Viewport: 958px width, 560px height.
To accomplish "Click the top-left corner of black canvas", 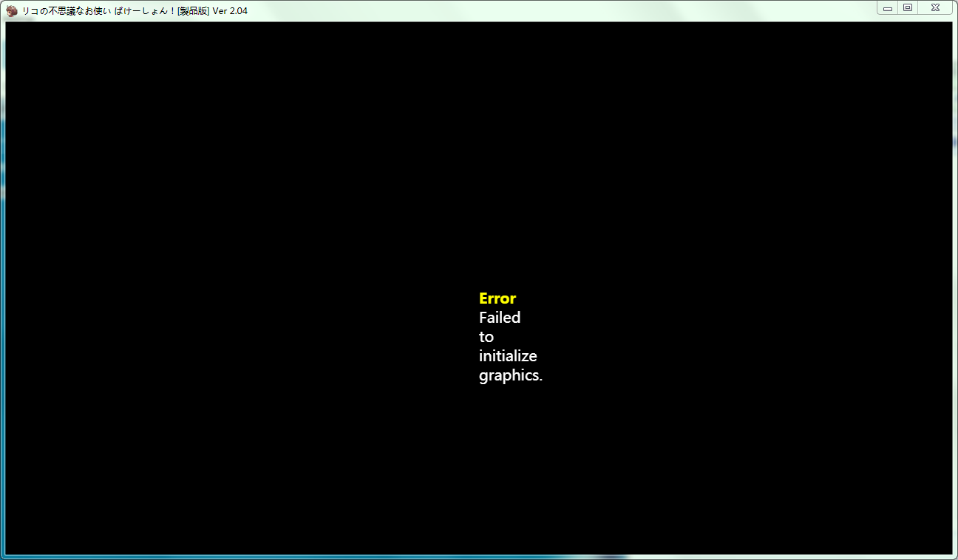I will click(9, 25).
